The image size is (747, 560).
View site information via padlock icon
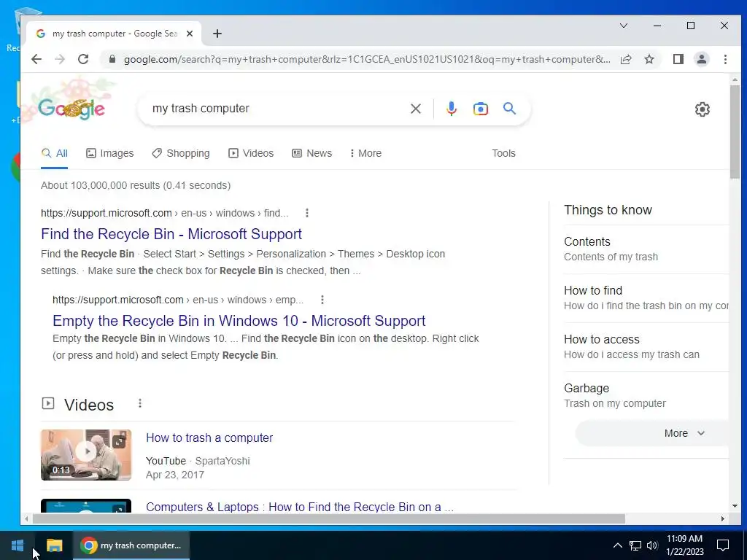112,59
